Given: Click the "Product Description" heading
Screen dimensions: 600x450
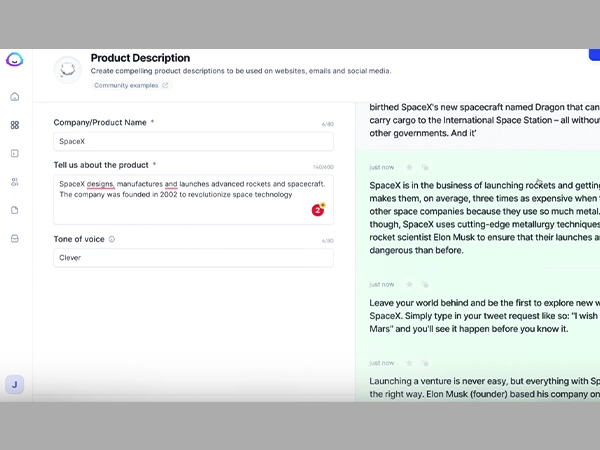Looking at the screenshot, I should click(x=140, y=58).
